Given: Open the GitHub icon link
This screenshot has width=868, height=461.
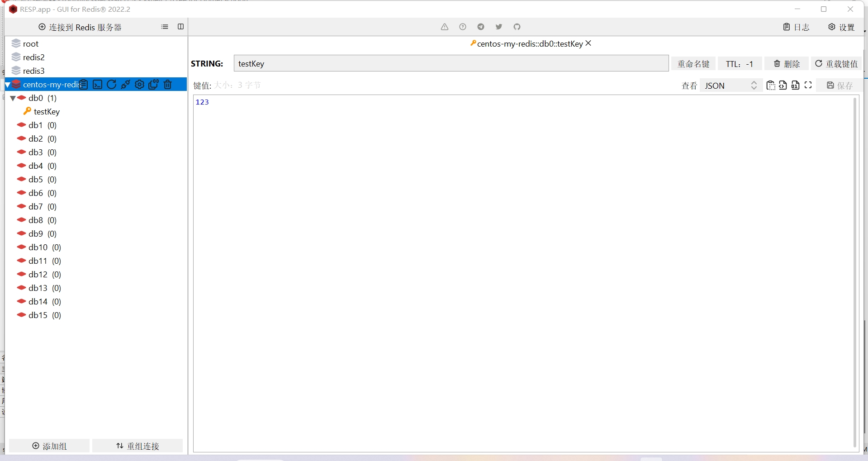Looking at the screenshot, I should 517,27.
